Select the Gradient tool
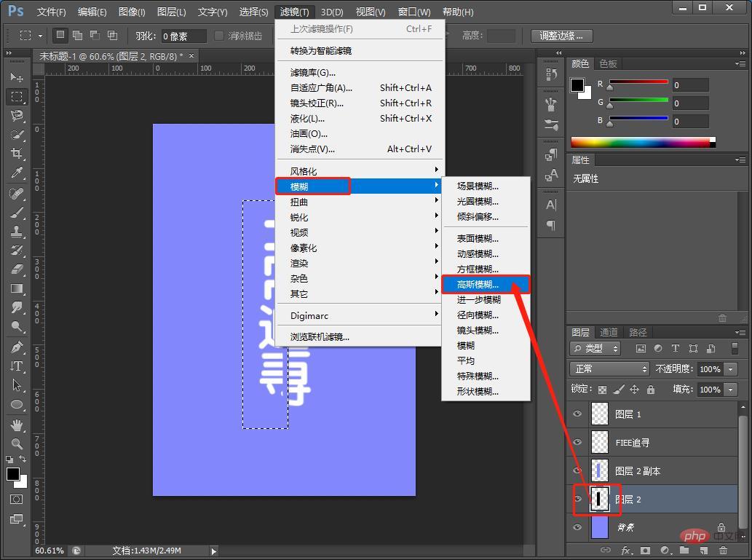The height and width of the screenshot is (560, 752). pos(17,288)
